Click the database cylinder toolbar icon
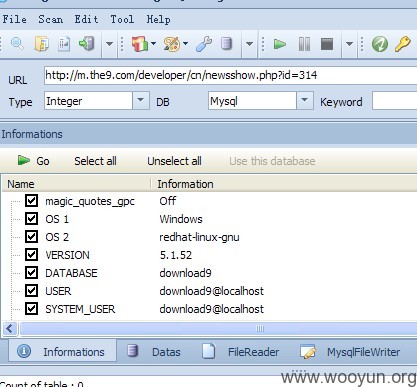Viewport: 417px width, 387px height. tap(227, 44)
